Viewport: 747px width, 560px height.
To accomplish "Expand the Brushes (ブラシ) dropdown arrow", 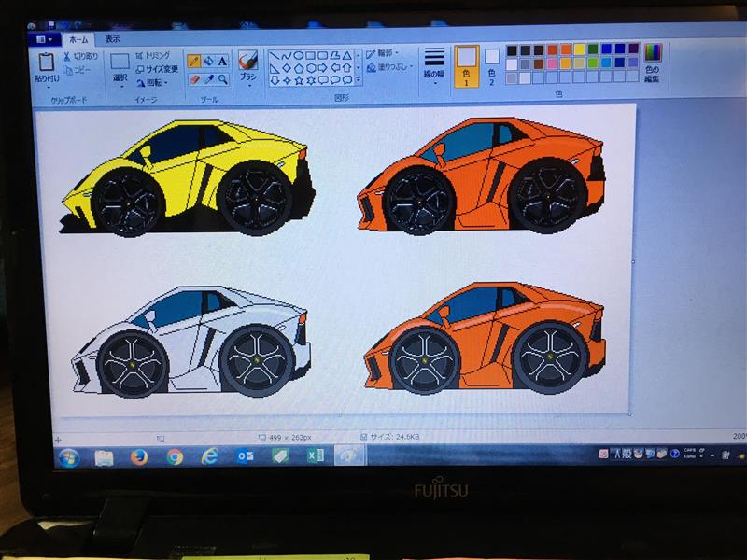I will [249, 86].
